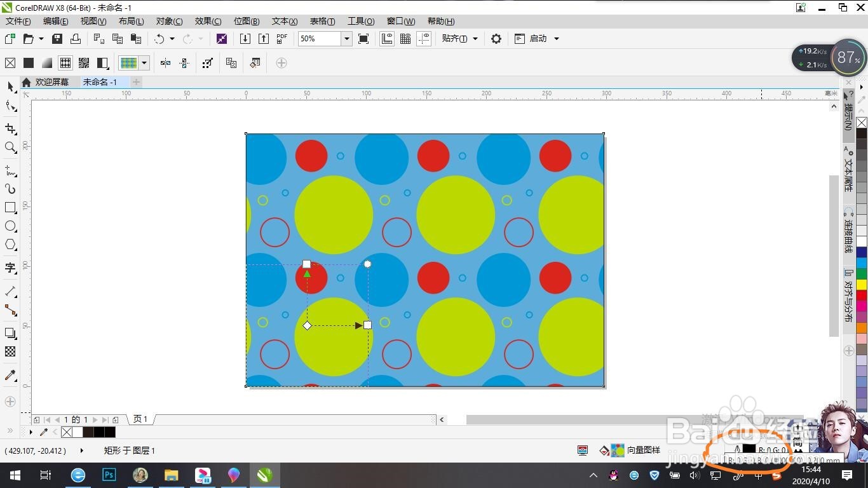The height and width of the screenshot is (488, 868).
Task: Click the Cut icon in toolbar
Action: [x=99, y=39]
